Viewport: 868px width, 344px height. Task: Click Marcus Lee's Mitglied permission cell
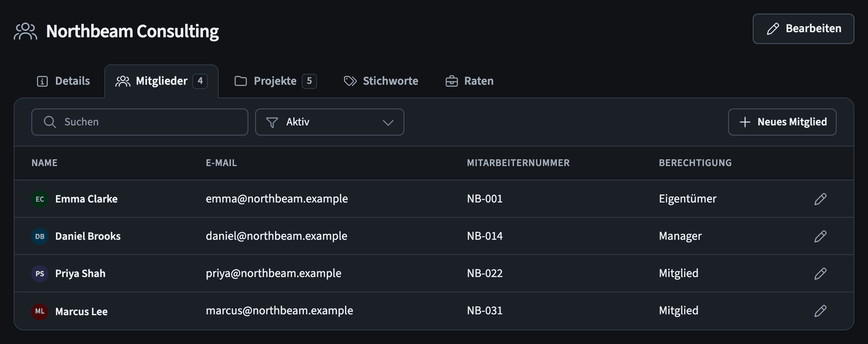[679, 311]
